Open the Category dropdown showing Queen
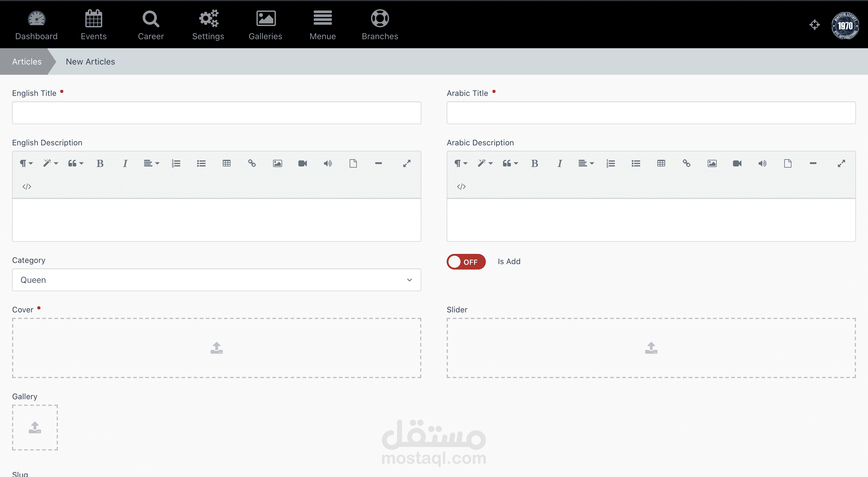 click(x=216, y=280)
